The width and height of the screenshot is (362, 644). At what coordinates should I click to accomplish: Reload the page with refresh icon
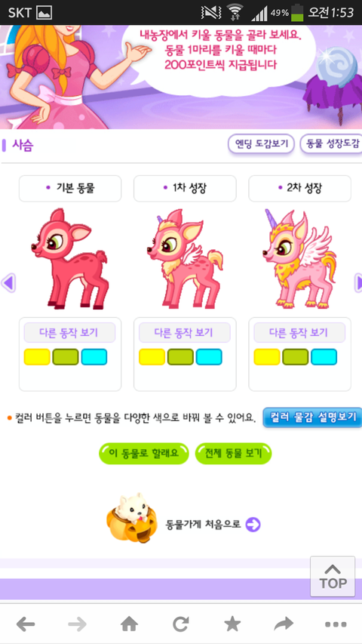[180, 624]
